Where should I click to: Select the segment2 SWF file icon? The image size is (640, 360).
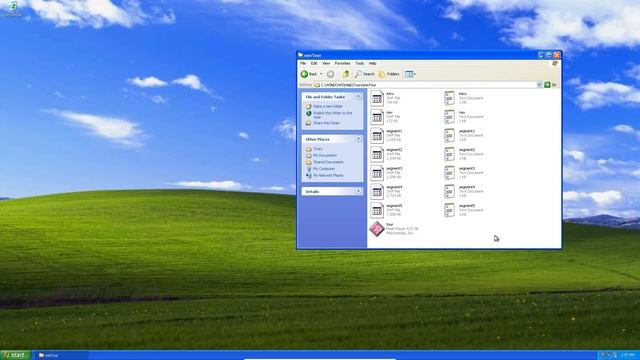tap(377, 154)
